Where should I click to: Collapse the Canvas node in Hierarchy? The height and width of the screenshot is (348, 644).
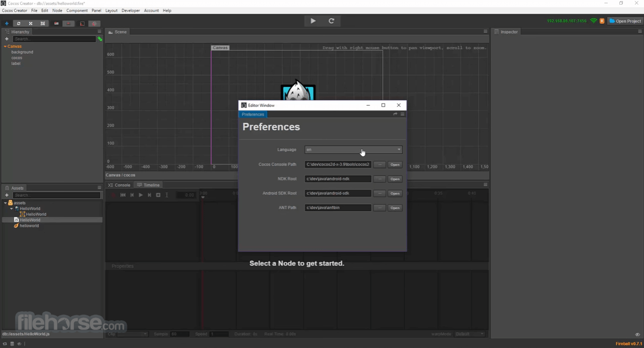(5, 46)
